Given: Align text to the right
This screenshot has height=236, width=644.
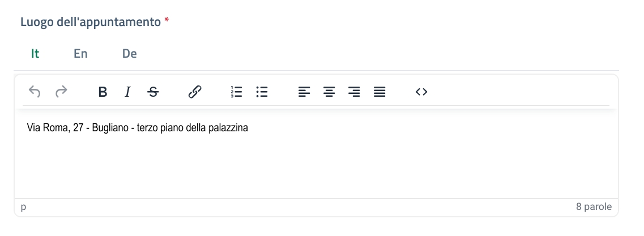Looking at the screenshot, I should point(355,92).
